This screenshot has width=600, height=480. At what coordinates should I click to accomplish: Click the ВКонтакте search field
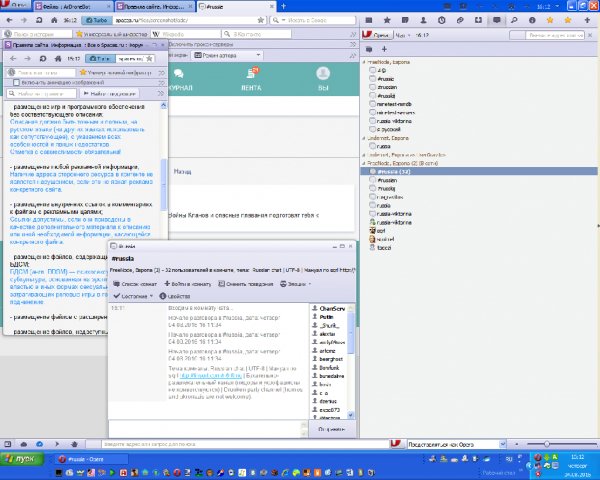coord(256,34)
